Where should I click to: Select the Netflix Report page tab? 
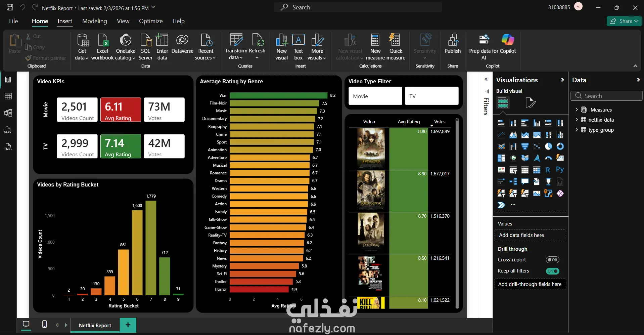95,325
